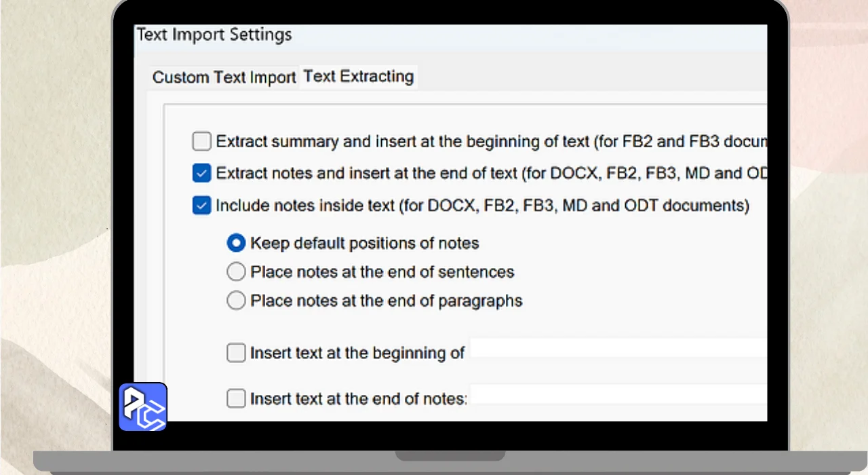Enable the Extract summary checkbox

tap(201, 142)
